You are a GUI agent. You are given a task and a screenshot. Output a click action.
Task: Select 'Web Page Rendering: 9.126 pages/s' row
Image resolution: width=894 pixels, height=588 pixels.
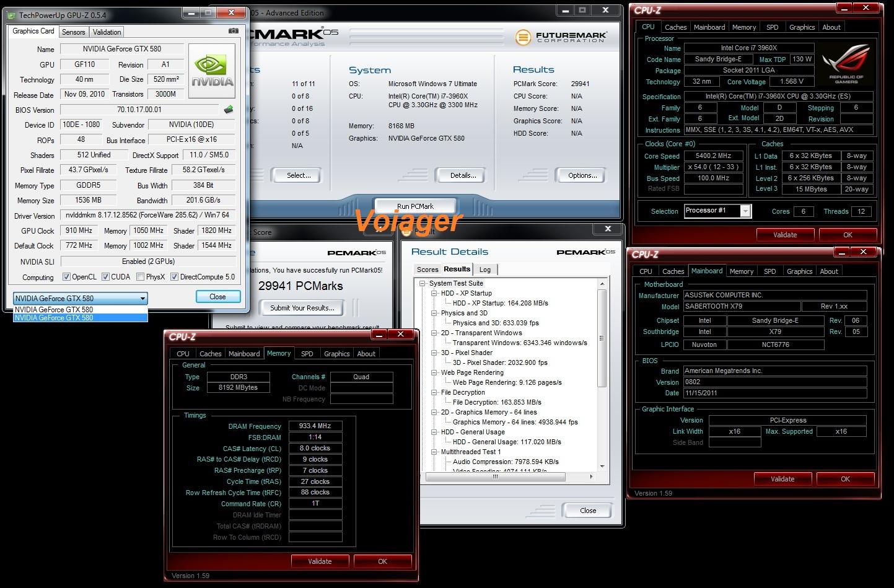click(507, 382)
